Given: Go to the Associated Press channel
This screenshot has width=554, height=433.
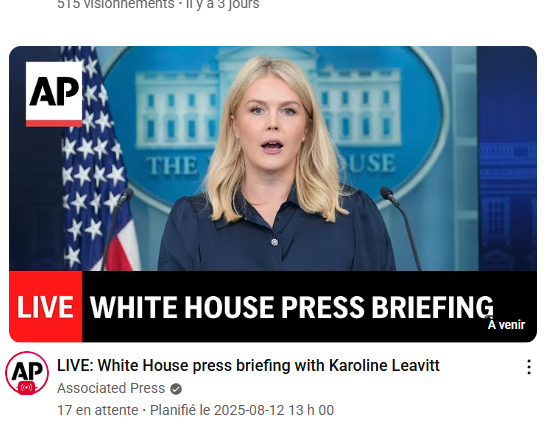Looking at the screenshot, I should (x=111, y=388).
